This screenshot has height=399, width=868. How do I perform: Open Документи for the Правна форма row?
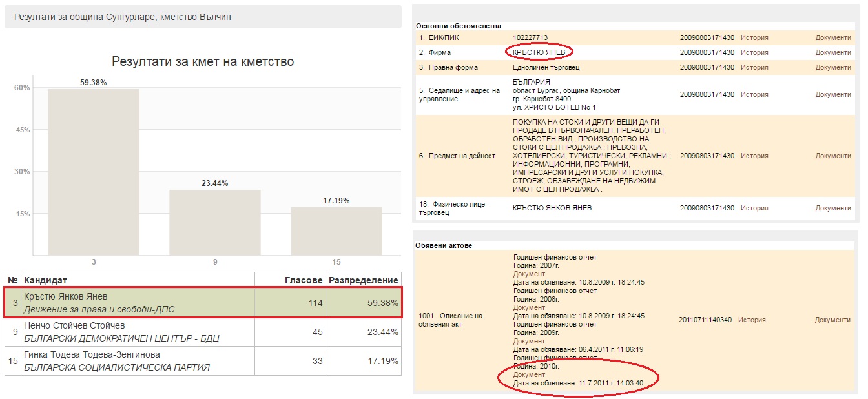pyautogui.click(x=833, y=68)
